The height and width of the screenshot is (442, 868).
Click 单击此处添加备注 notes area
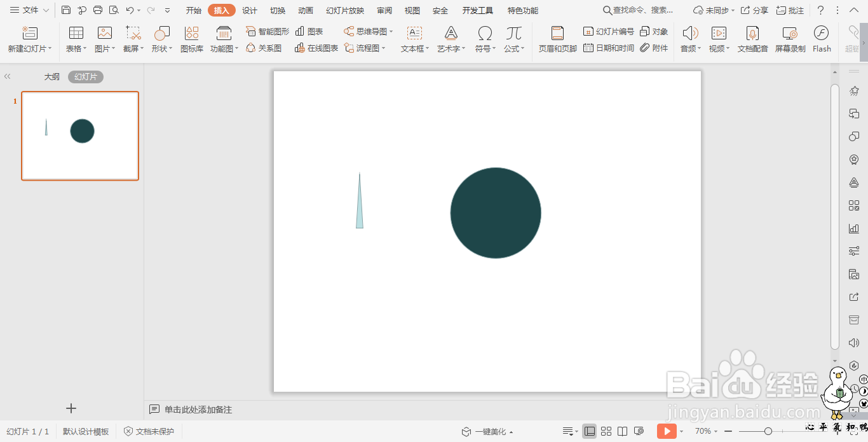point(198,410)
